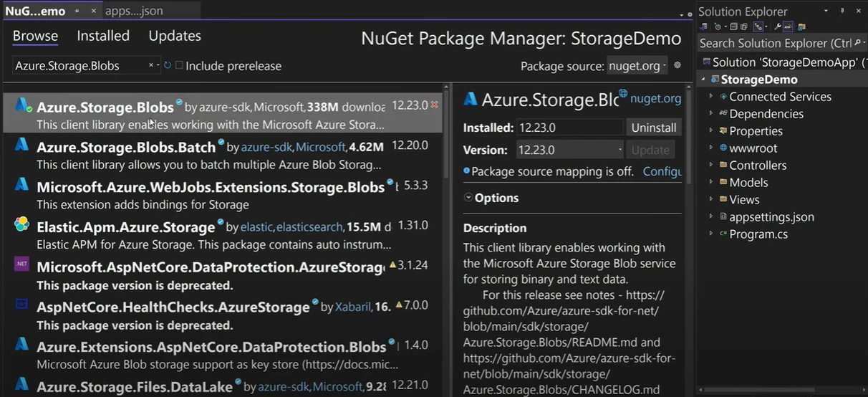Expand Properties node in Solution Explorer

point(711,130)
